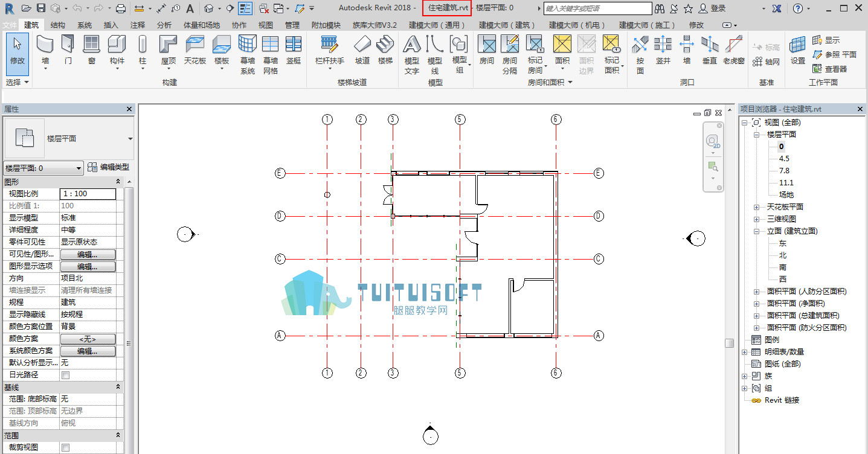
Task: Select the 竖梃 (Mullion) tool
Action: [294, 50]
